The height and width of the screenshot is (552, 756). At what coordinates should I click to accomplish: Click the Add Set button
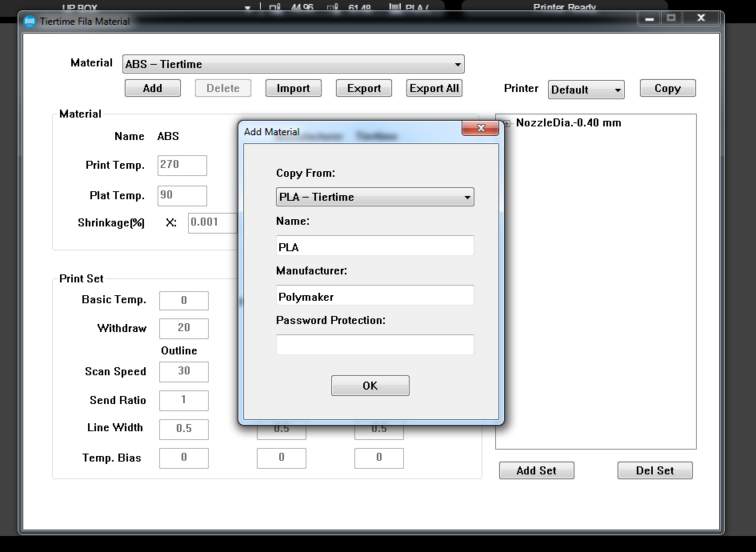click(x=536, y=470)
